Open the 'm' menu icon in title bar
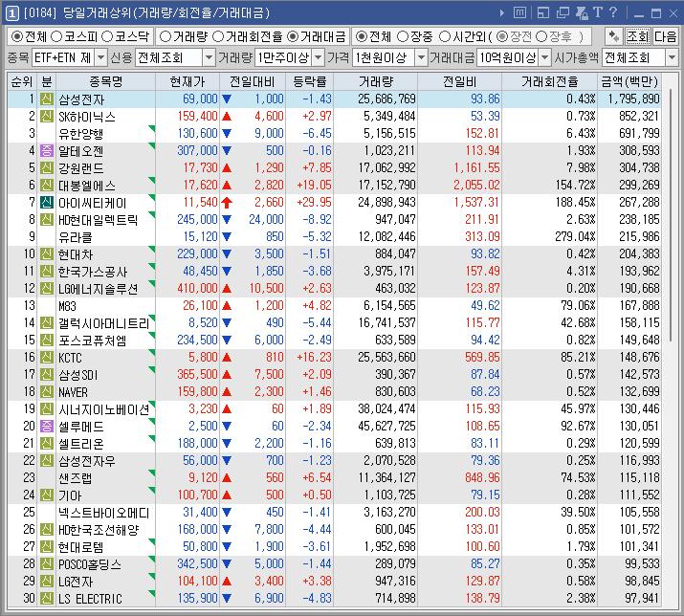The image size is (684, 616). [519, 13]
